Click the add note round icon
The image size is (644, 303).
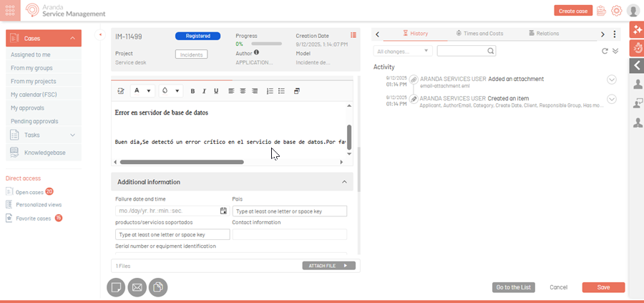(115, 288)
